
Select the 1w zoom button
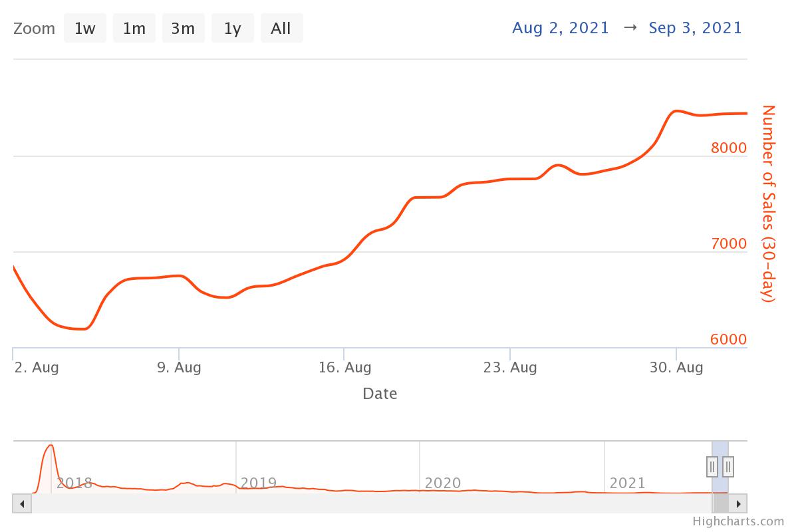84,29
